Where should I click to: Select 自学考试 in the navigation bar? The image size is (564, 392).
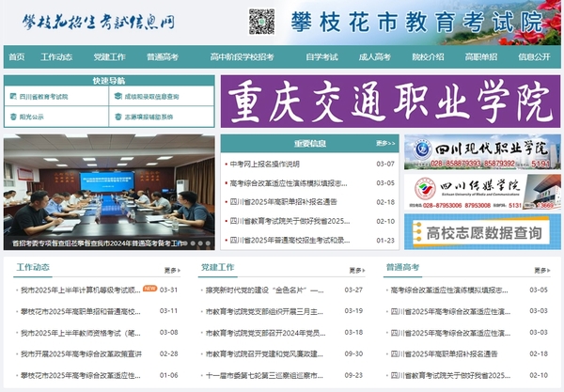click(321, 56)
